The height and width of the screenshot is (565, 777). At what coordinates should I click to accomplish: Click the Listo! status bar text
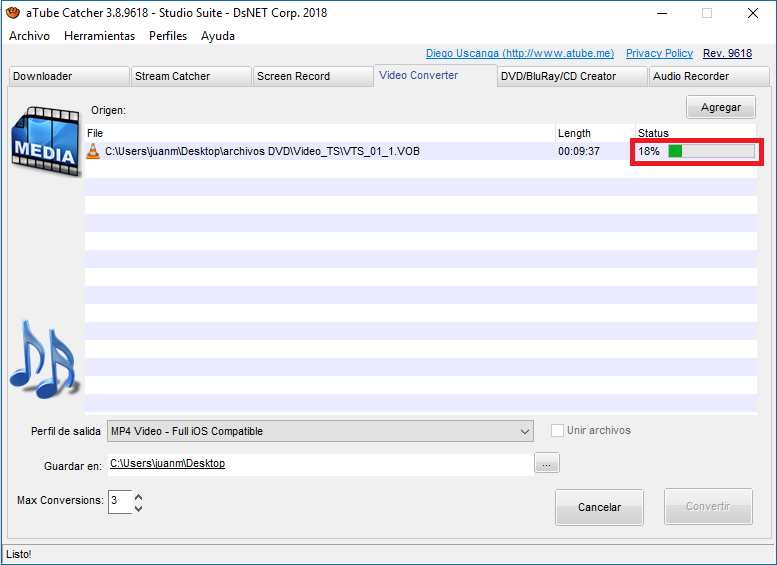pyautogui.click(x=19, y=554)
